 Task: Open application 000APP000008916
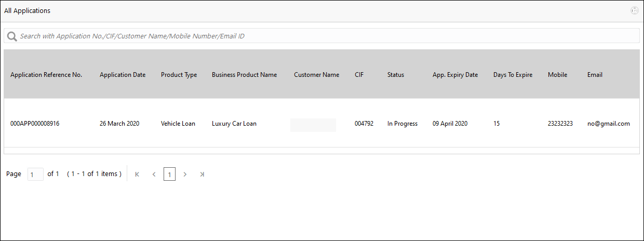coord(35,124)
